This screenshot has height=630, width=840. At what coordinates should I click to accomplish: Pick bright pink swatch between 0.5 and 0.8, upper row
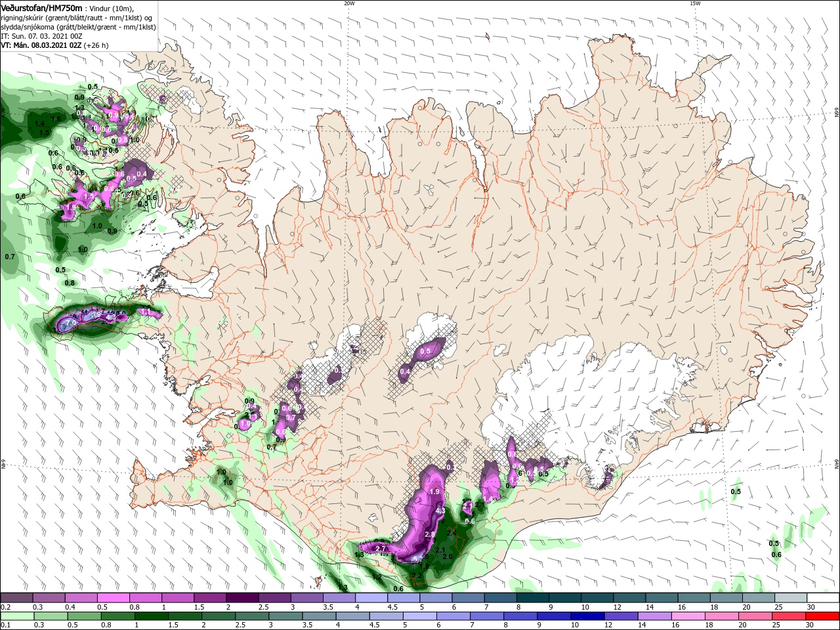(113, 598)
